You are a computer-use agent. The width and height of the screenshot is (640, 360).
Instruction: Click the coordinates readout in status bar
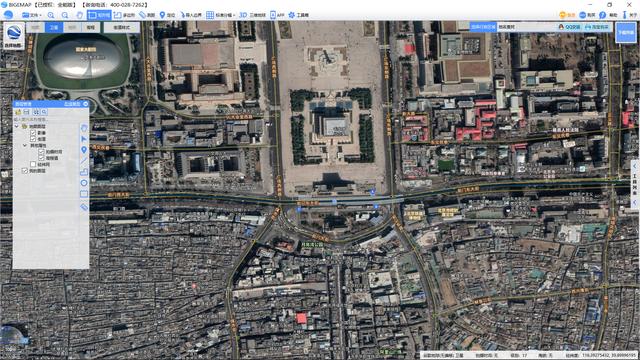coord(600,356)
